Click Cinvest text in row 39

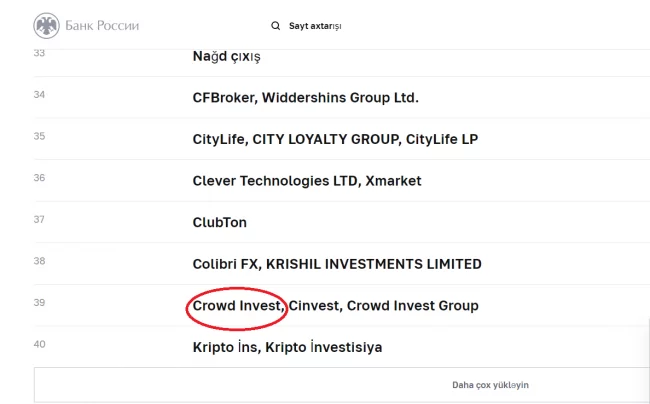pyautogui.click(x=315, y=306)
